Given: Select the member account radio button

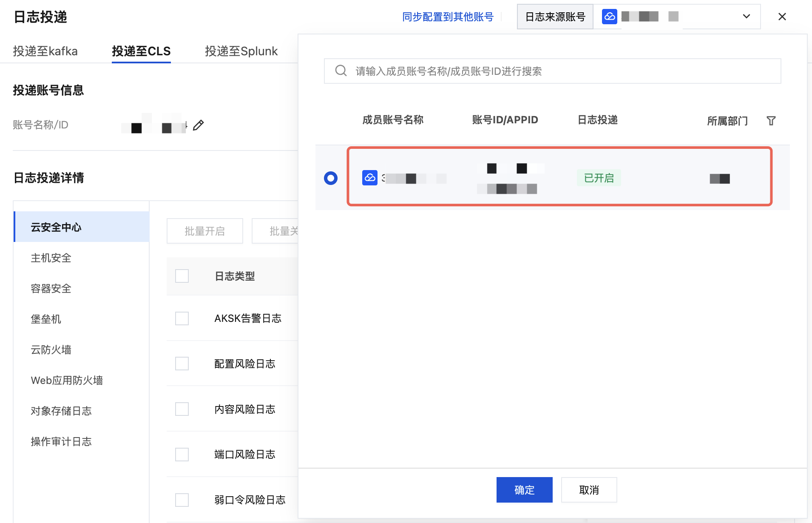Looking at the screenshot, I should coord(331,178).
